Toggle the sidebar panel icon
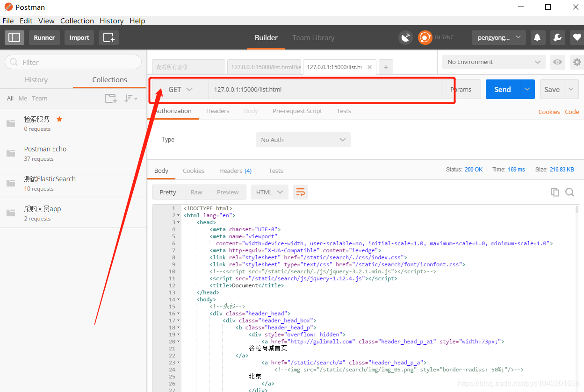Viewport: 584px width, 392px height. pos(14,37)
